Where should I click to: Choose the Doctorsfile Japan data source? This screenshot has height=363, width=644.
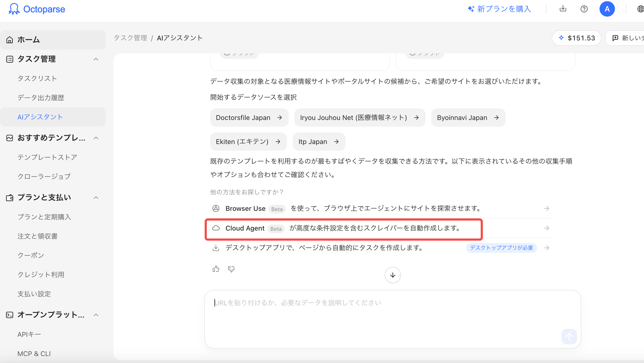pyautogui.click(x=249, y=118)
